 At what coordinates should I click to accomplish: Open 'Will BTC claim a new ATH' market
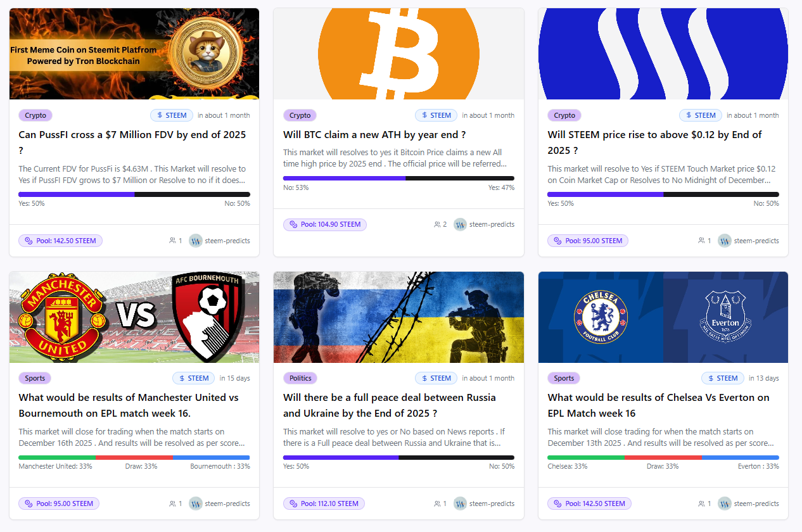click(374, 134)
